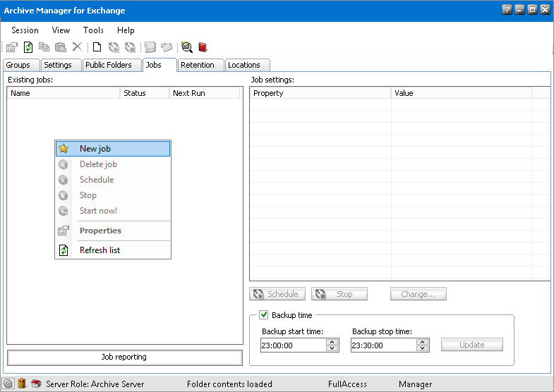Click the grayed handshake toolbar icon
This screenshot has height=392, width=554.
click(x=167, y=47)
